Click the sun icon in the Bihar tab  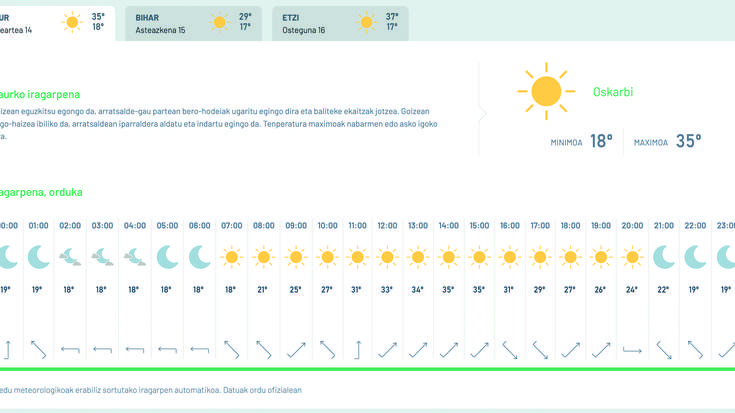tap(219, 23)
